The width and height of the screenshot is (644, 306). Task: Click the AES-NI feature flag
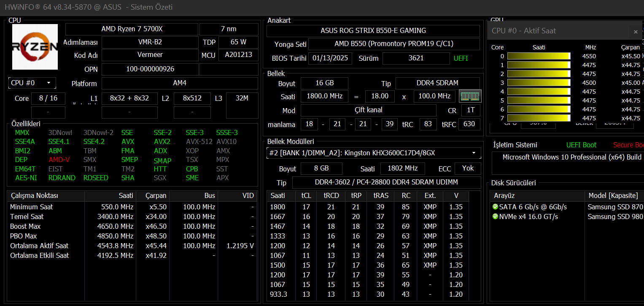point(26,178)
